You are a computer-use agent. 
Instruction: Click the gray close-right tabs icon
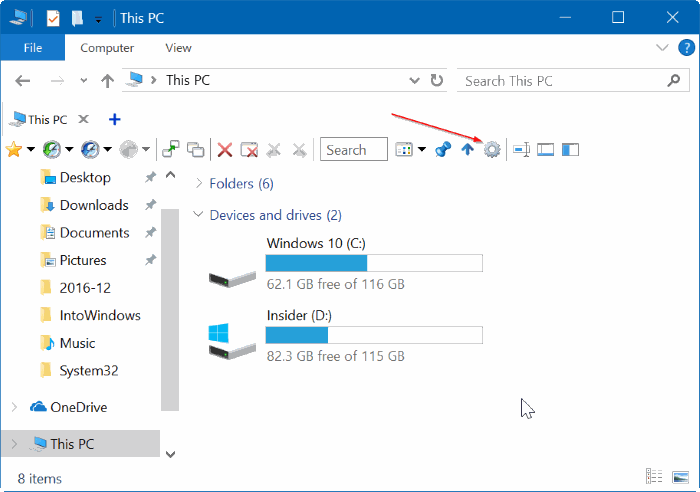pyautogui.click(x=299, y=150)
